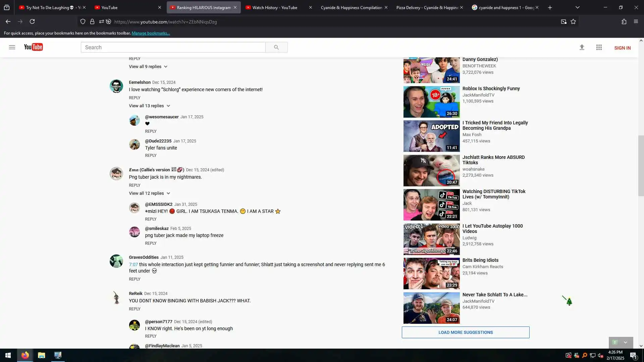The width and height of the screenshot is (644, 362).
Task: Click the upload video icon
Action: pyautogui.click(x=582, y=48)
